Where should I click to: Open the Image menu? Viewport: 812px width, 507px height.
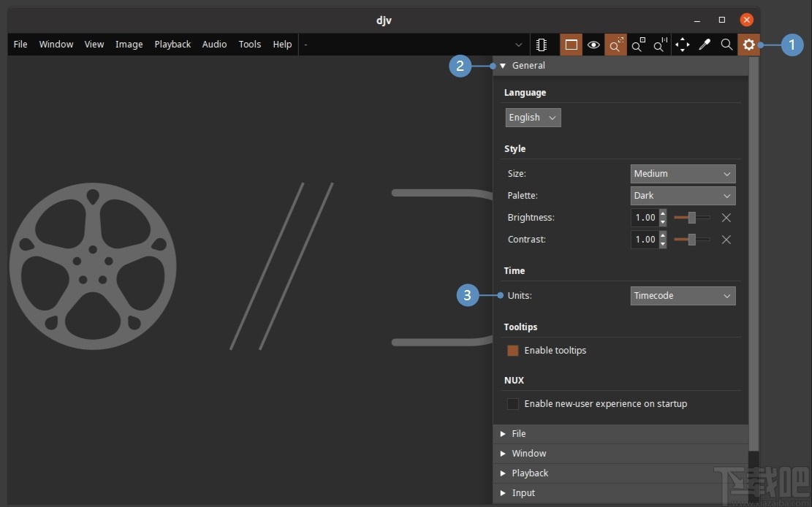tap(129, 45)
